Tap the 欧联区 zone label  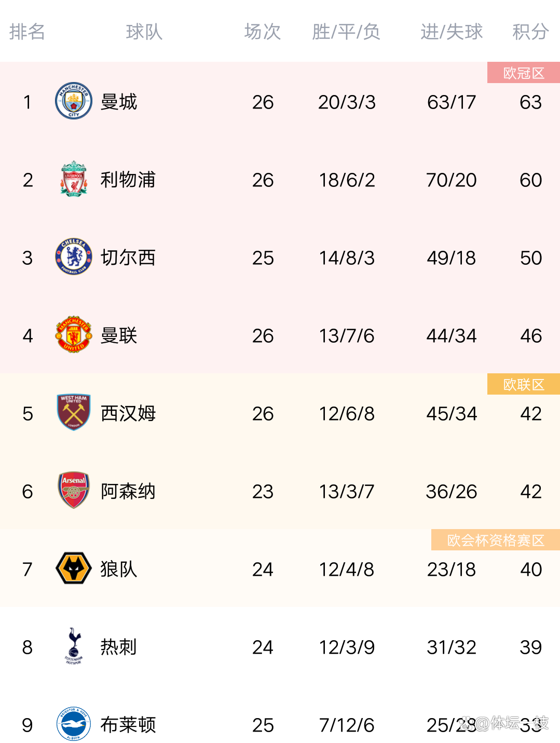pos(524,385)
